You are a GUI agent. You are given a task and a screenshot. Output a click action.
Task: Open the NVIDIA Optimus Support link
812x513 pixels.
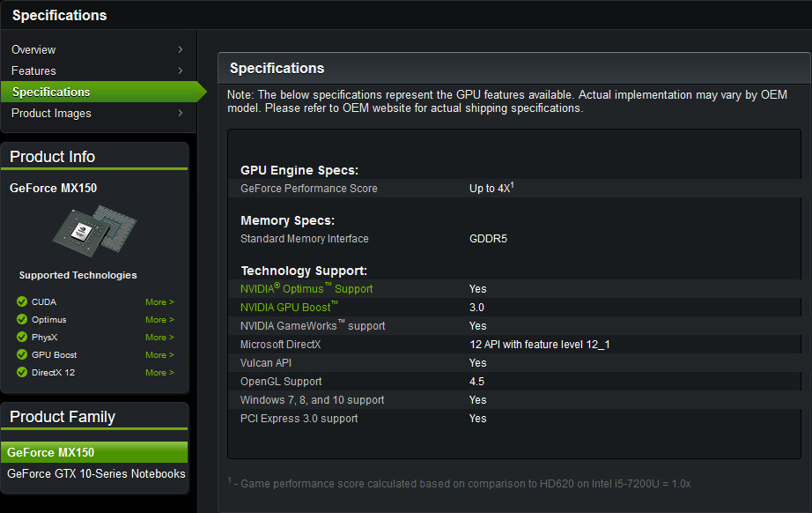(306, 289)
